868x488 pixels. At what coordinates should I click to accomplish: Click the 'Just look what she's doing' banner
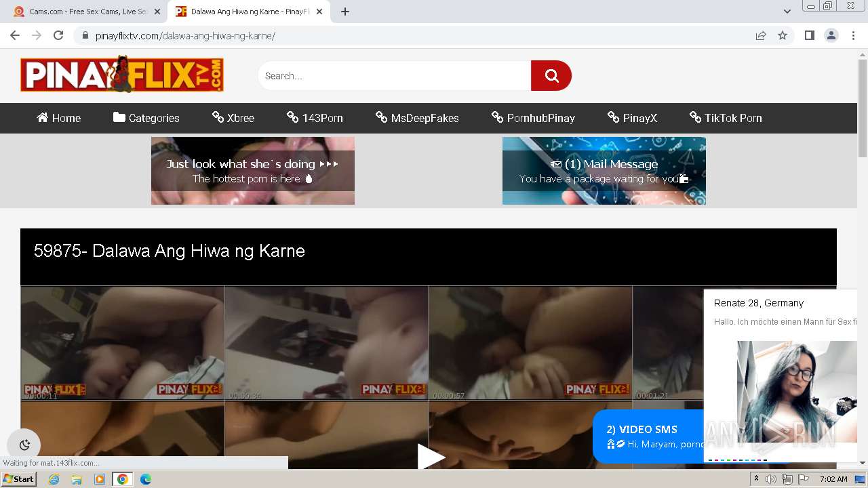click(x=253, y=171)
